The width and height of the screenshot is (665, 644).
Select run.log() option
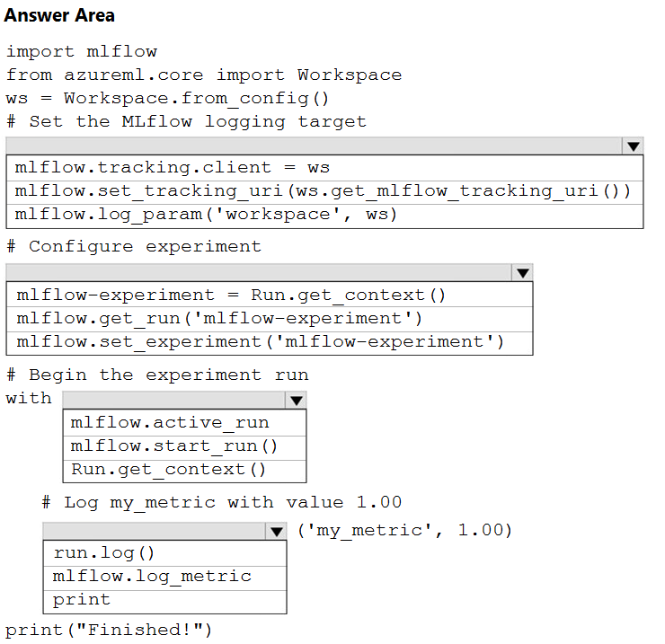click(x=165, y=553)
